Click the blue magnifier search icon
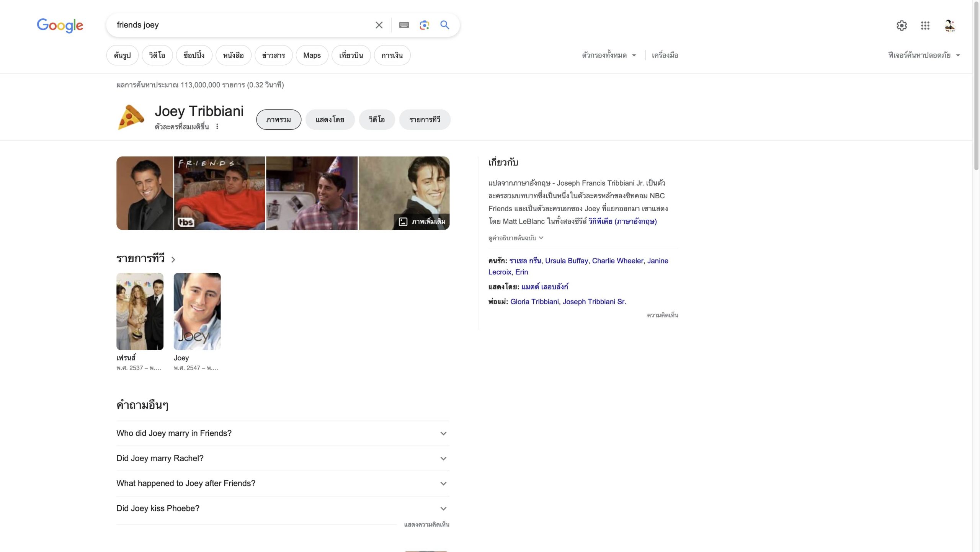Screen dimensions: 980x552 [x=444, y=25]
